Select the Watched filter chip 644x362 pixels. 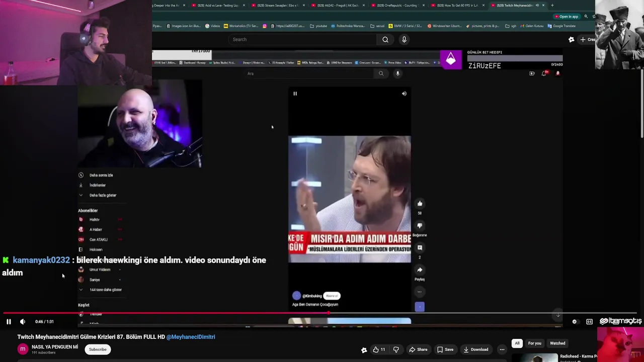pos(557,343)
